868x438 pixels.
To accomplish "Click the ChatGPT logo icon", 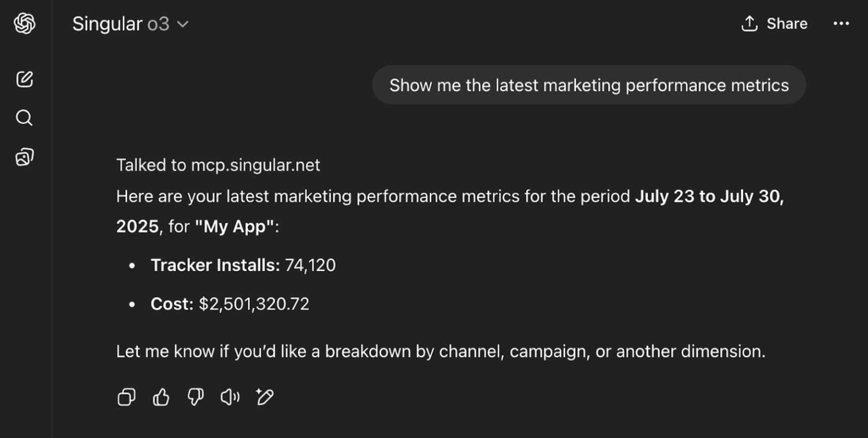I will (24, 23).
